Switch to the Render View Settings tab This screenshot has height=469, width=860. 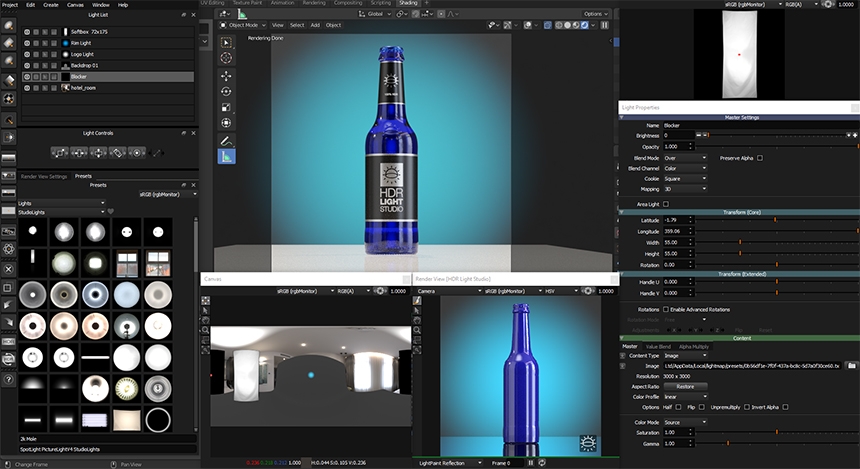[44, 177]
